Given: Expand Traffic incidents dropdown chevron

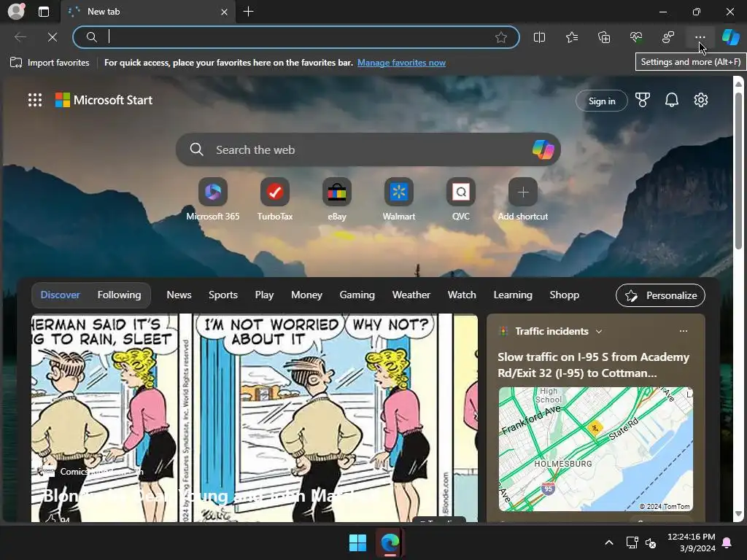Looking at the screenshot, I should pos(599,332).
